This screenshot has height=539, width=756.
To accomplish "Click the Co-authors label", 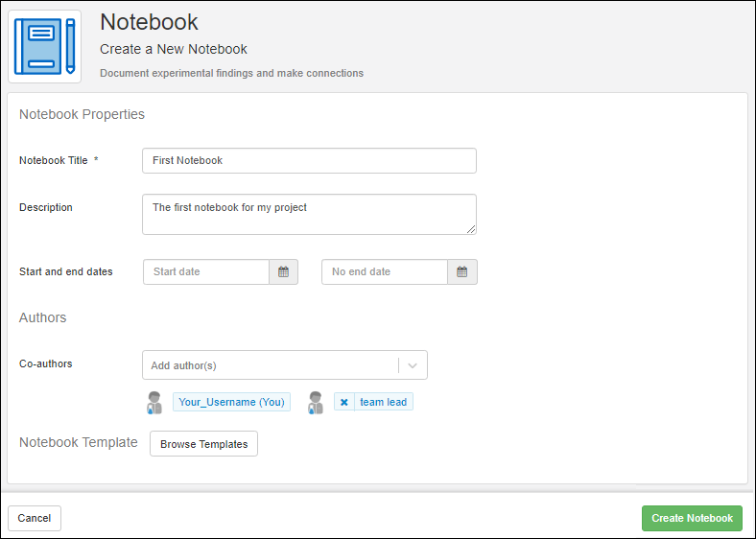I will pyautogui.click(x=45, y=364).
